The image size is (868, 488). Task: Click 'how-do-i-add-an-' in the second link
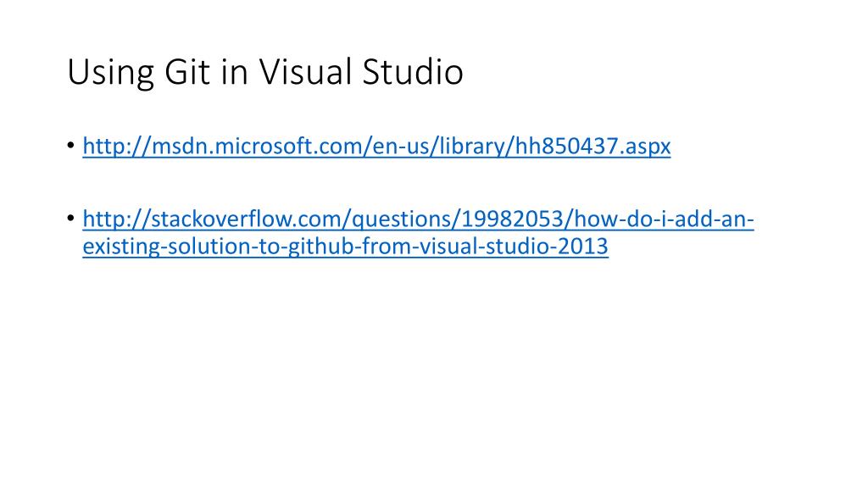[x=665, y=219]
